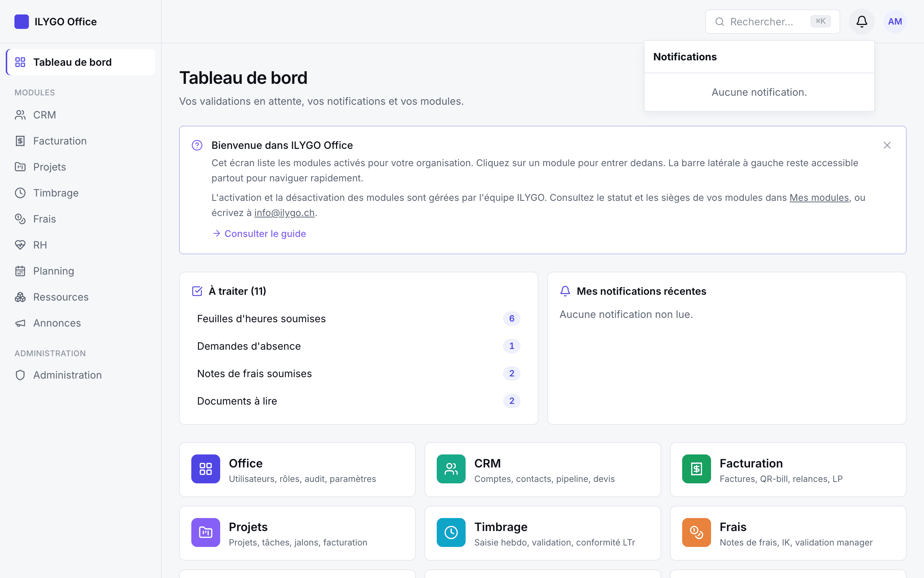This screenshot has height=578, width=924.
Task: Click the Planning calendar icon in the sidebar
Action: [20, 271]
